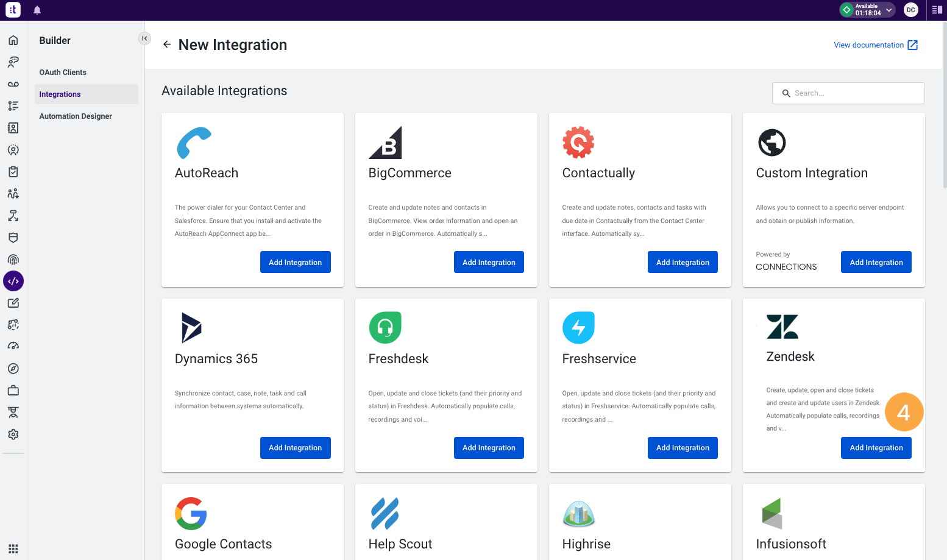The image size is (947, 560).
Task: Add the Custom Integration
Action: 876,262
